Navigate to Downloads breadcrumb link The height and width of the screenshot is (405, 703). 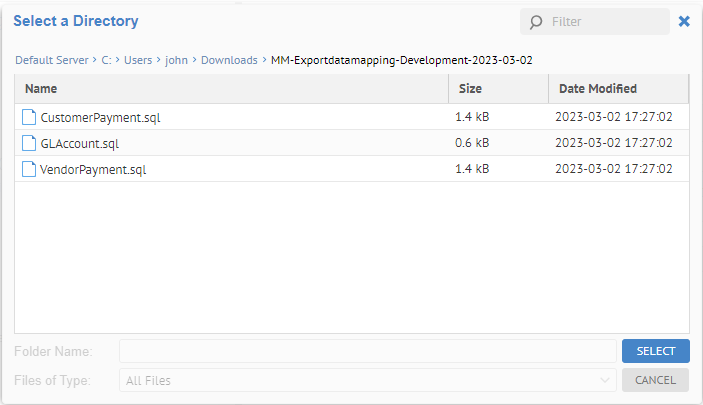click(229, 60)
